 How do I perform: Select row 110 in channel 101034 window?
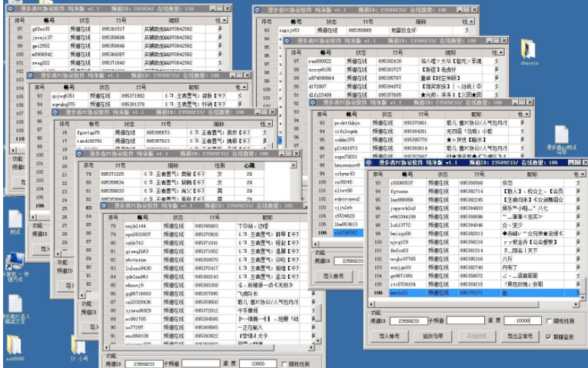19,139
